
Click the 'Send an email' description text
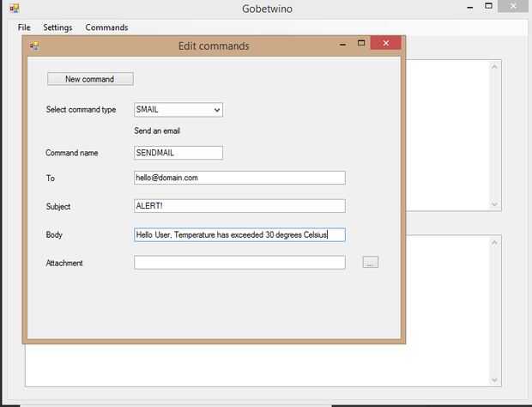(x=157, y=131)
